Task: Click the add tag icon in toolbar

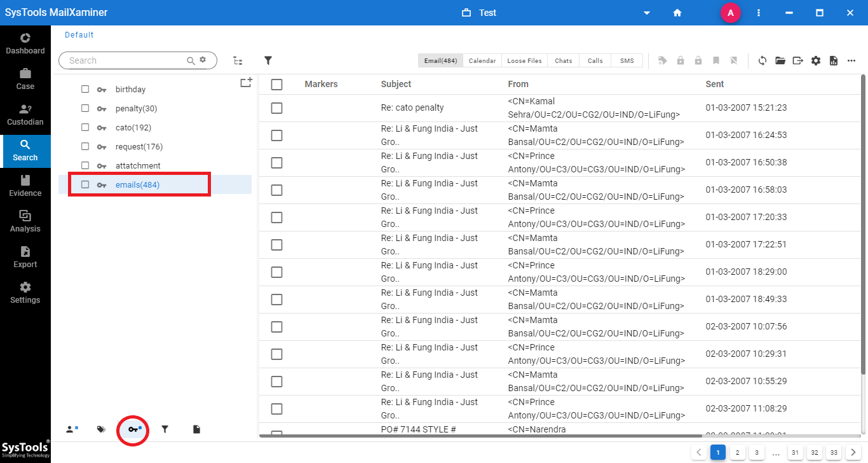Action: pos(663,60)
